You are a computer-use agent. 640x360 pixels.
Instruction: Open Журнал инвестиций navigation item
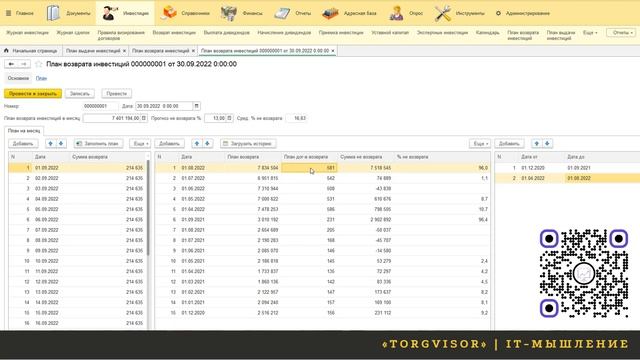(x=27, y=33)
